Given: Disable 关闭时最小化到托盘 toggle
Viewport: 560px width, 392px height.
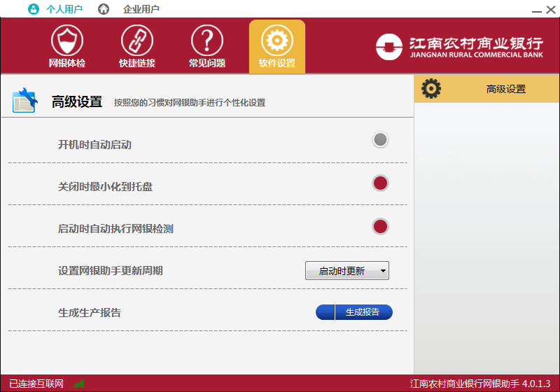Looking at the screenshot, I should pos(380,183).
